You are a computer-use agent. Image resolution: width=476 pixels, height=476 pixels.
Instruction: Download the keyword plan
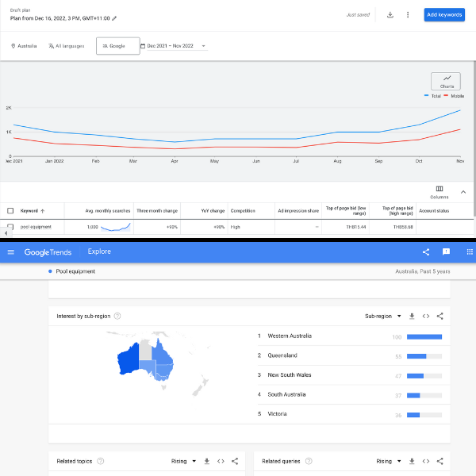[390, 14]
